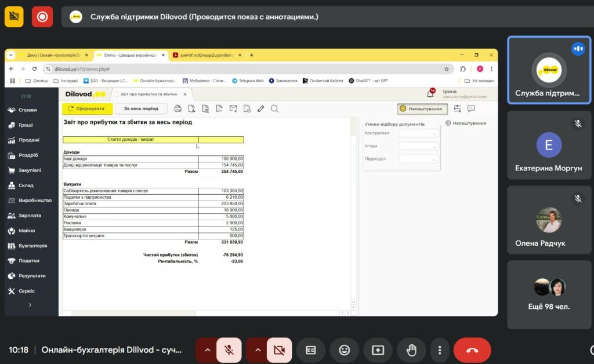Click the magnifier search icon in report toolbar
This screenshot has width=594, height=364.
[274, 108]
